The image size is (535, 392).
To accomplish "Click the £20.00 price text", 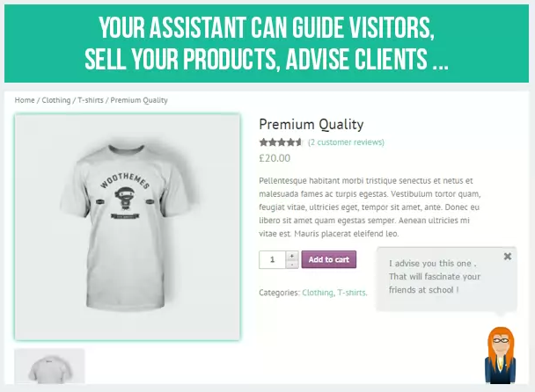I will pyautogui.click(x=275, y=158).
